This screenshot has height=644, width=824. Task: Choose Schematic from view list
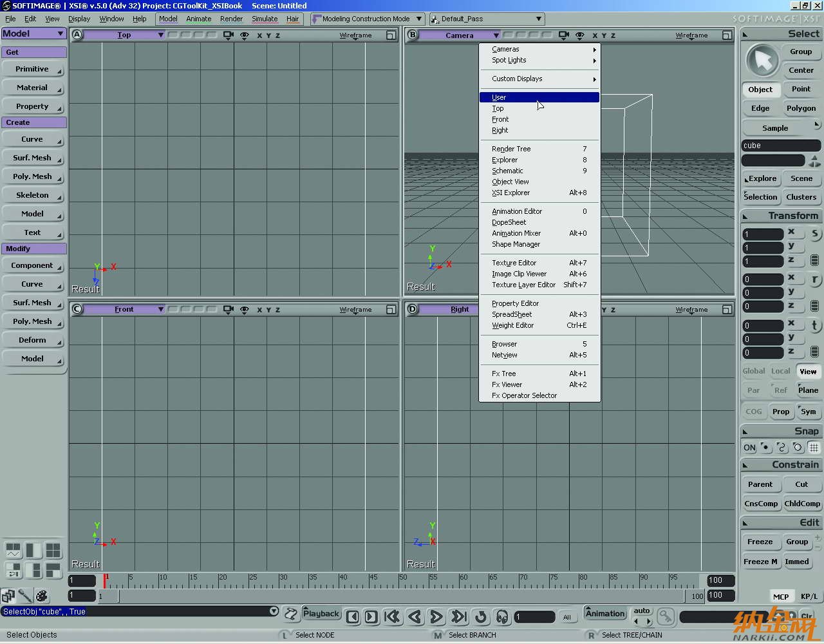point(539,171)
